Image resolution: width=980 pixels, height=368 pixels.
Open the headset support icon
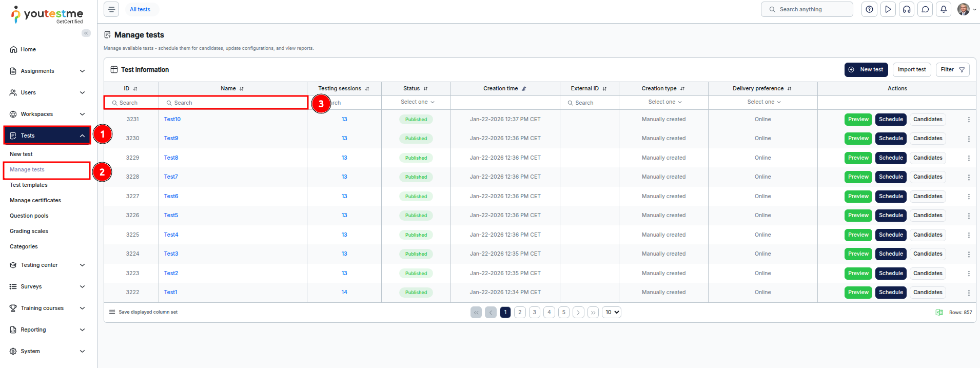(x=907, y=9)
